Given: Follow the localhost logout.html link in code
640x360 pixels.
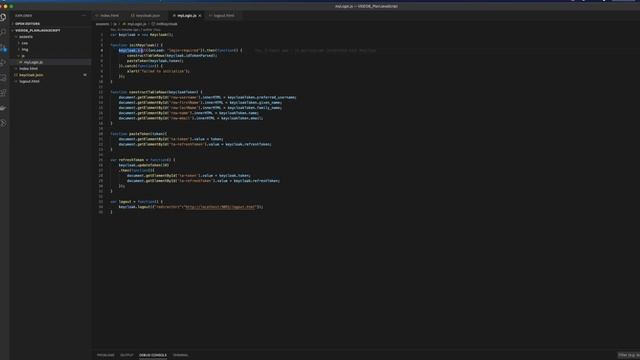Looking at the screenshot, I should pyautogui.click(x=220, y=207).
